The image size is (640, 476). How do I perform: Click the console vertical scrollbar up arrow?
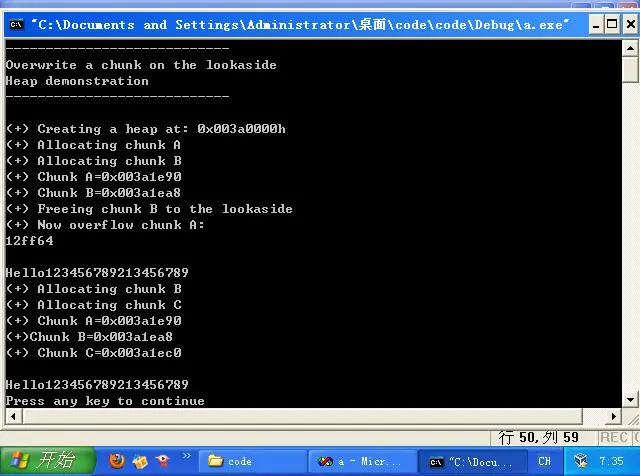[630, 49]
